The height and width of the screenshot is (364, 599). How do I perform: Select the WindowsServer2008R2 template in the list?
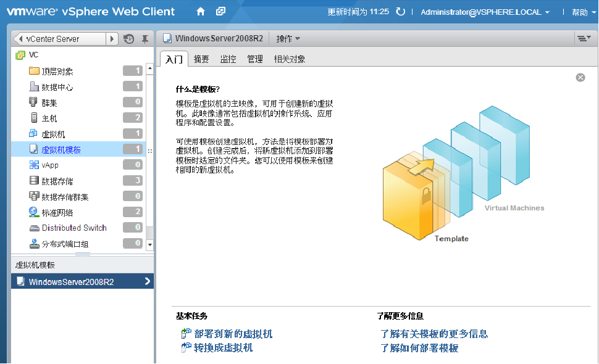83,281
